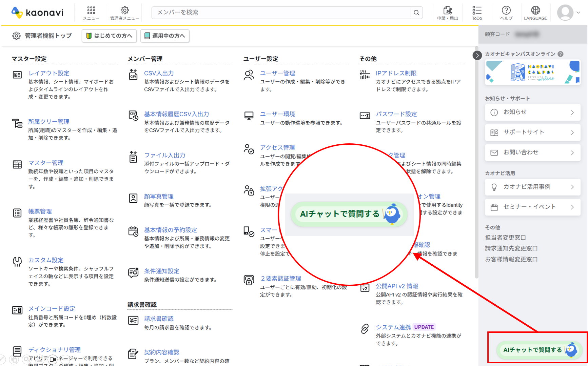The width and height of the screenshot is (588, 366).
Task: Click the 管理者機能トップ gear icon
Action: [x=16, y=36]
